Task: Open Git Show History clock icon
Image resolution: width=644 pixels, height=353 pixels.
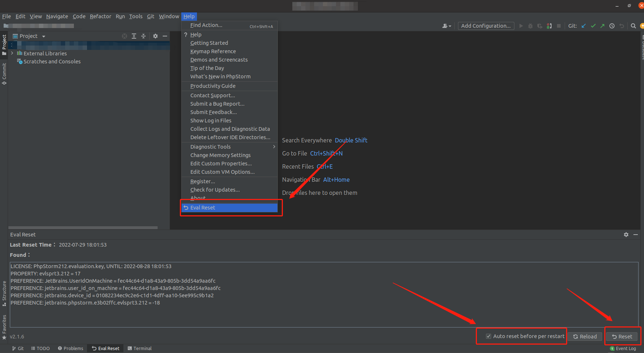Action: [612, 26]
